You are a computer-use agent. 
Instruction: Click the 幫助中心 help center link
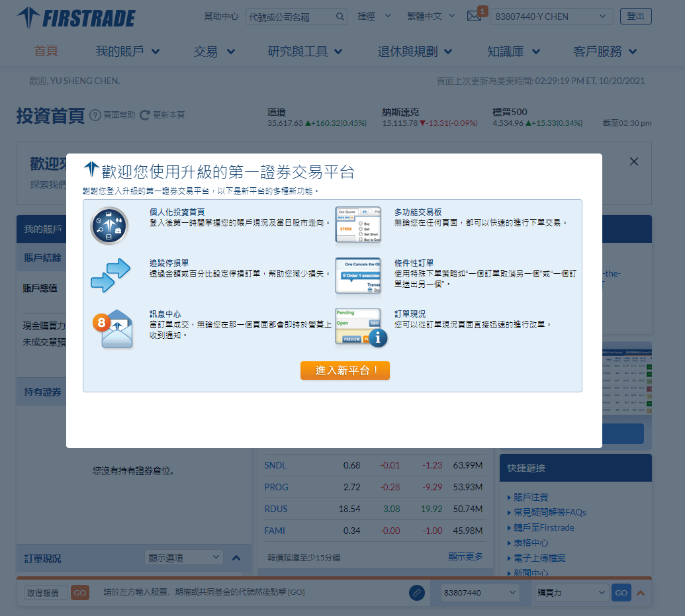point(222,16)
